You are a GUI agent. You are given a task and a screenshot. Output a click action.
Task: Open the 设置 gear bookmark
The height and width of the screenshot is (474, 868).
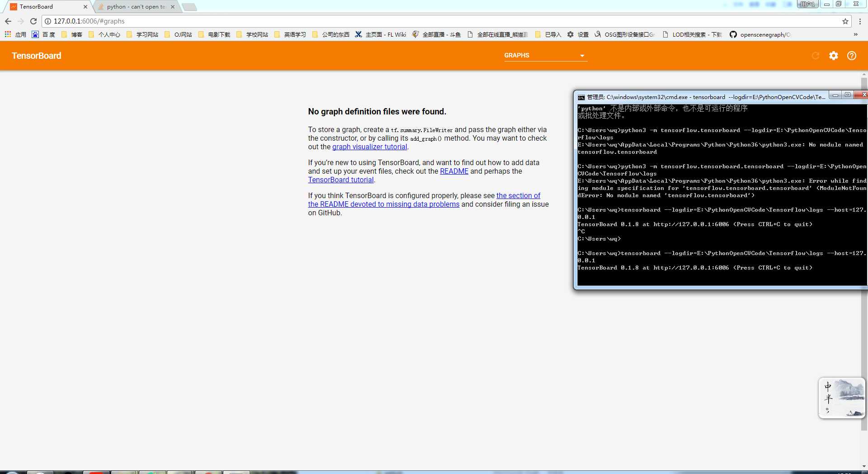(578, 34)
